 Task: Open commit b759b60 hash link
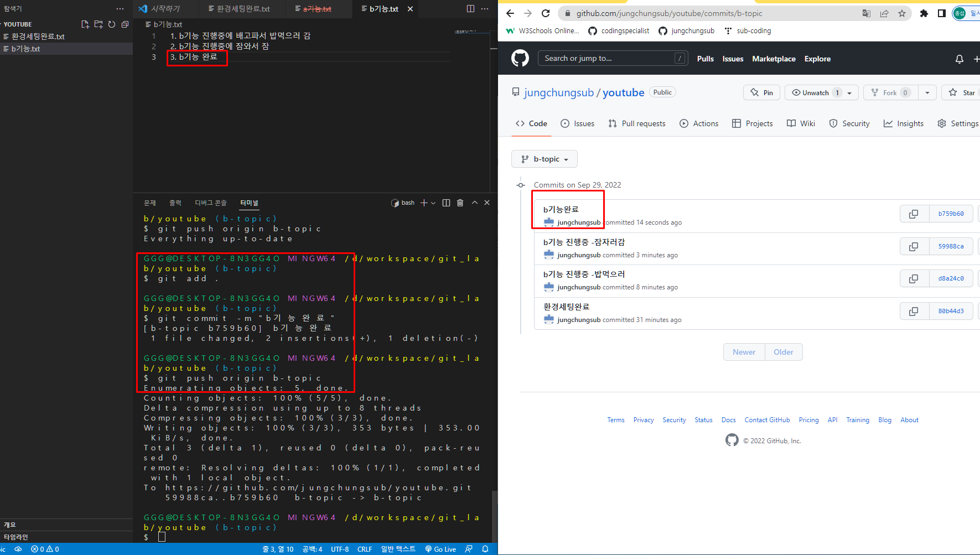pos(951,214)
